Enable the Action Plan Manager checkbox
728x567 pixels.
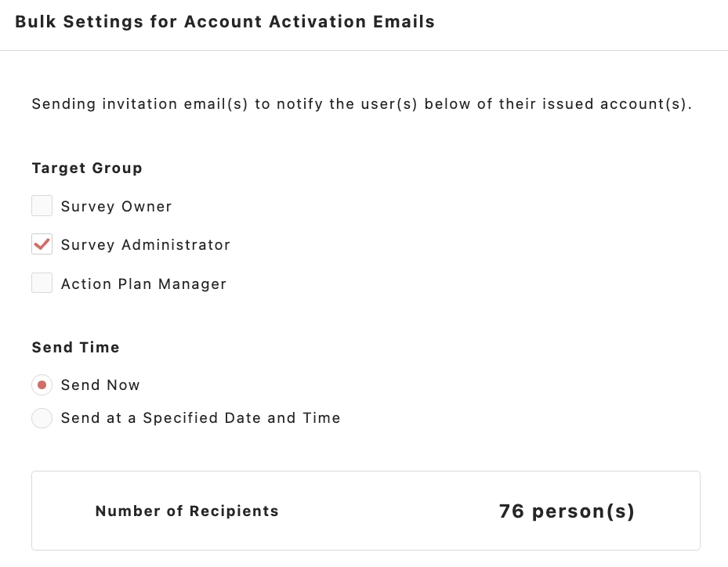(42, 283)
